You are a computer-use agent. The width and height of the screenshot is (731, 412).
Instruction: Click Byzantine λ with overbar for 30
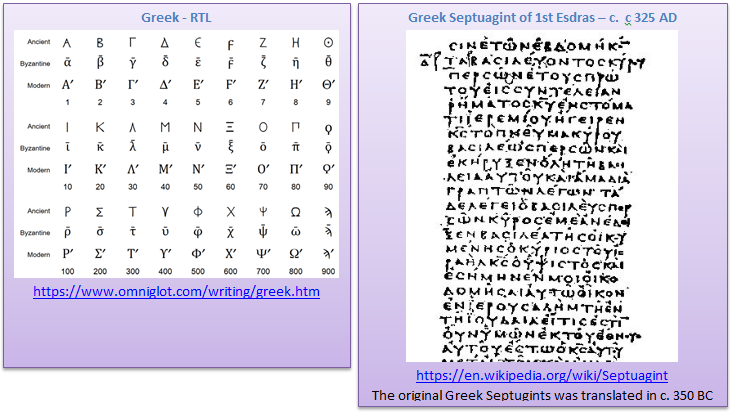[x=132, y=146]
